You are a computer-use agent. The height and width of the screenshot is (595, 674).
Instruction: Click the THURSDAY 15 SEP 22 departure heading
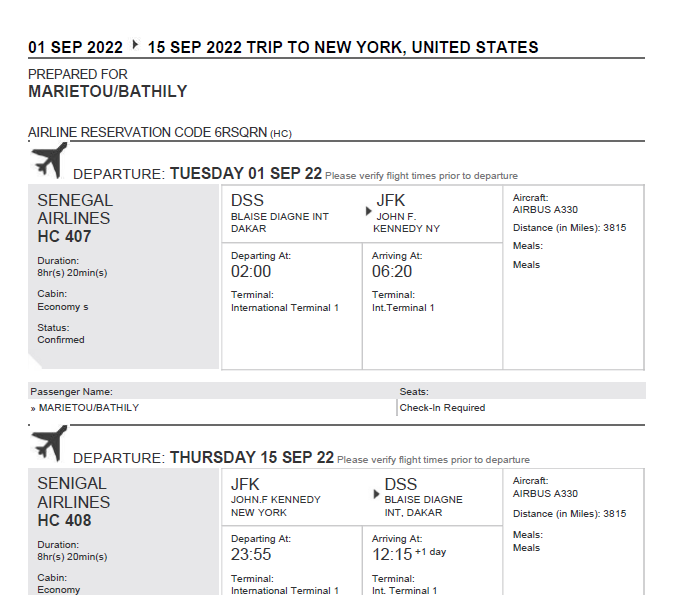coord(252,457)
